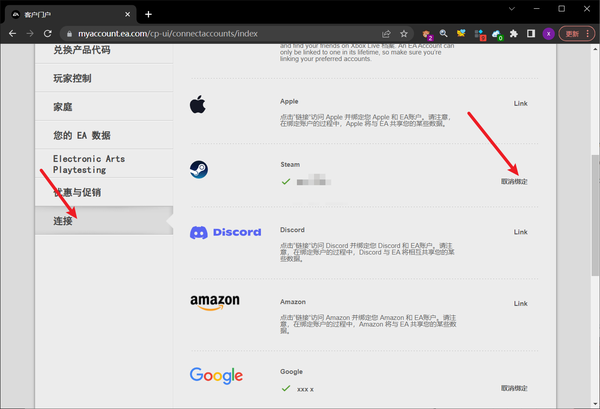The image size is (600, 409).
Task: Click the Apple logo icon
Action: pos(198,104)
